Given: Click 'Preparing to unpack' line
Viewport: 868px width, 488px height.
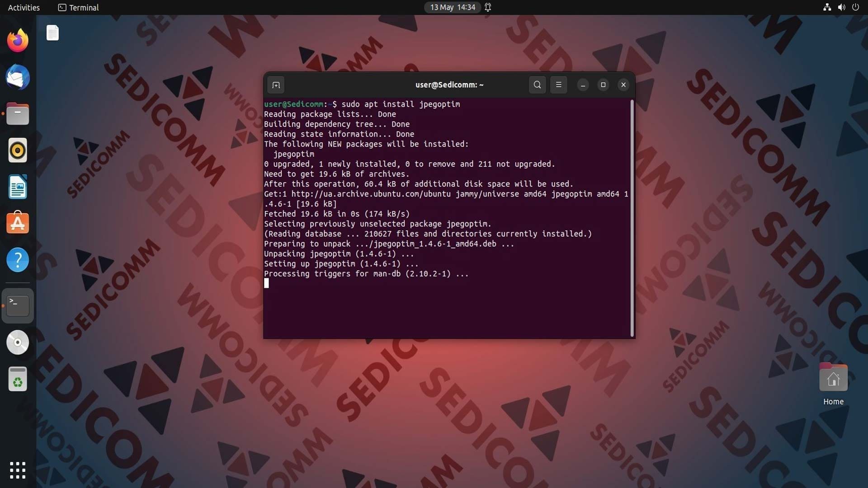Looking at the screenshot, I should [x=389, y=244].
